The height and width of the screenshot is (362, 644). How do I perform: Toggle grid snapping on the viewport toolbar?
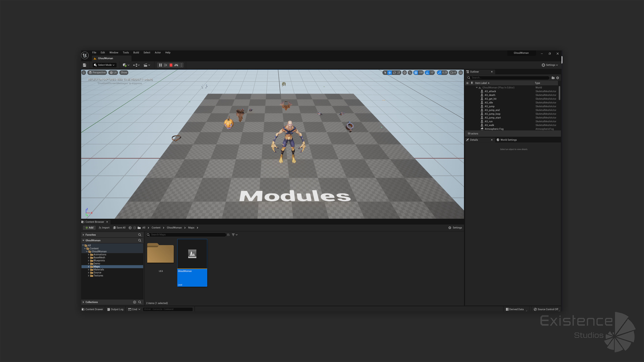416,73
